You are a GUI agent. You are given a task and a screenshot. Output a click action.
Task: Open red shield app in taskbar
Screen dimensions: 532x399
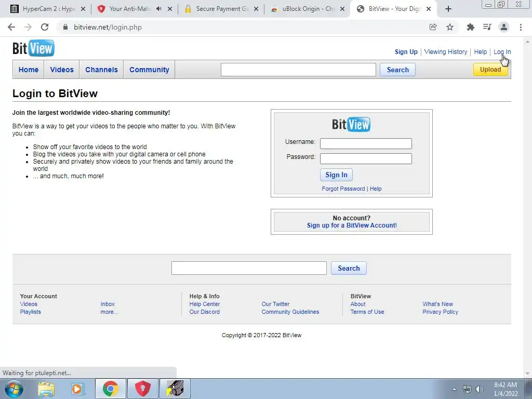[142, 389]
